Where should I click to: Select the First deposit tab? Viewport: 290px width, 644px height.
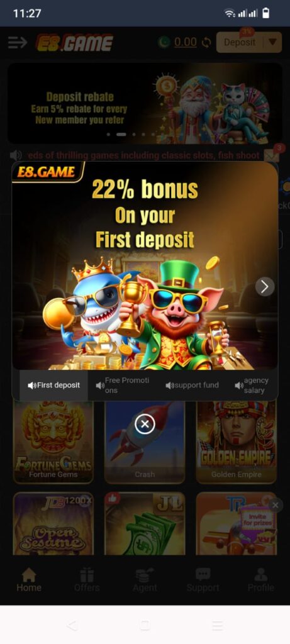coord(54,386)
